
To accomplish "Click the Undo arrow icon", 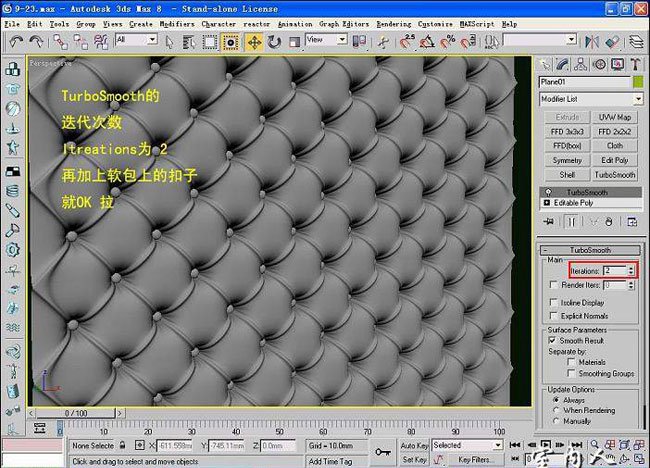I will tap(16, 41).
